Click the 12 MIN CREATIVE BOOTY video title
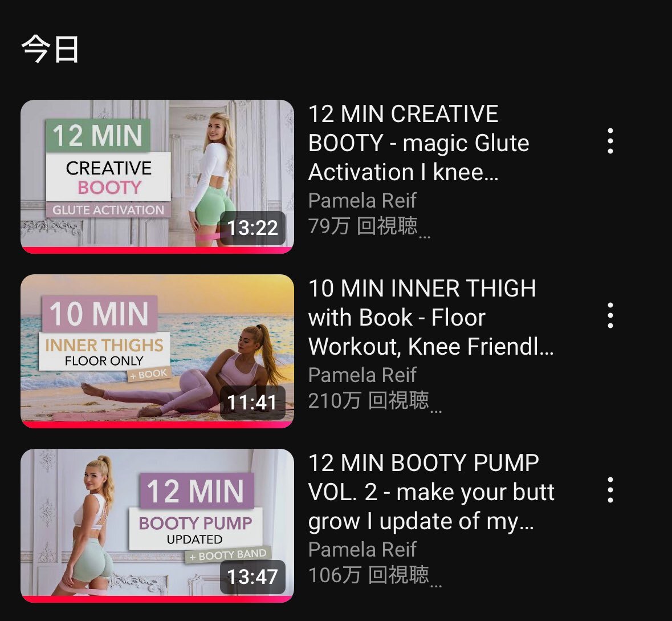The height and width of the screenshot is (621, 672). [x=419, y=143]
